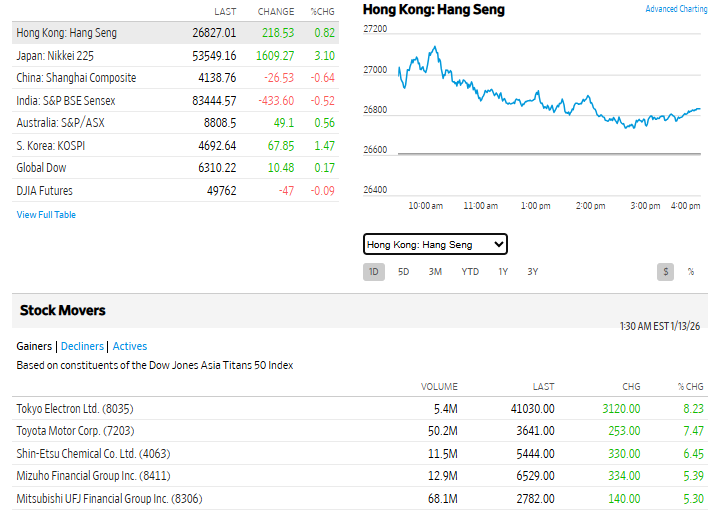Show the Actives stock movers
The image size is (714, 513).
click(x=130, y=346)
